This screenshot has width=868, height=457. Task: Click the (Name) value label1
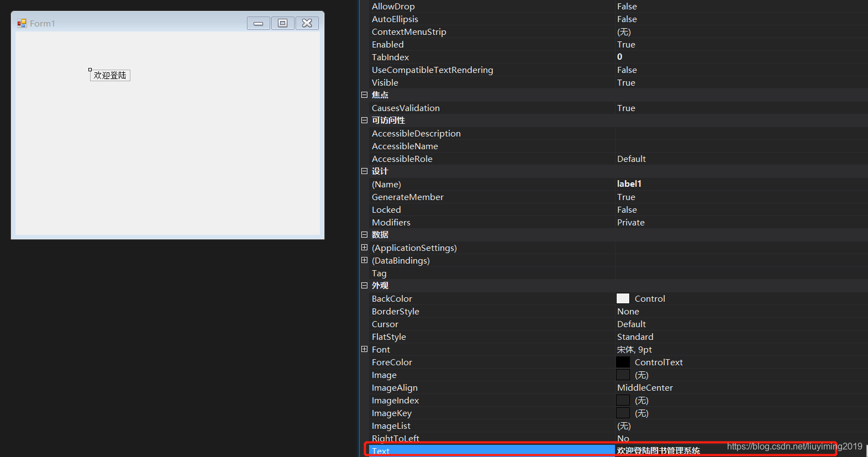(x=629, y=184)
